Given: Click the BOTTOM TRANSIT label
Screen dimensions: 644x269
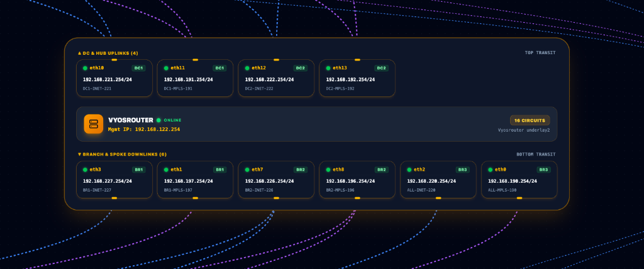Looking at the screenshot, I should coord(536,154).
